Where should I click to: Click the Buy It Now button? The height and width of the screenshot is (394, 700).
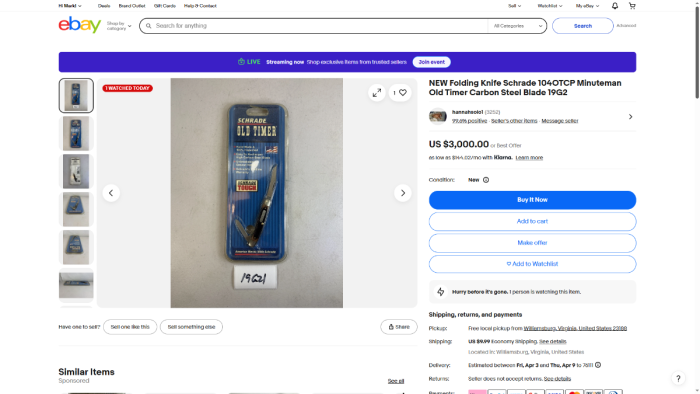(532, 200)
